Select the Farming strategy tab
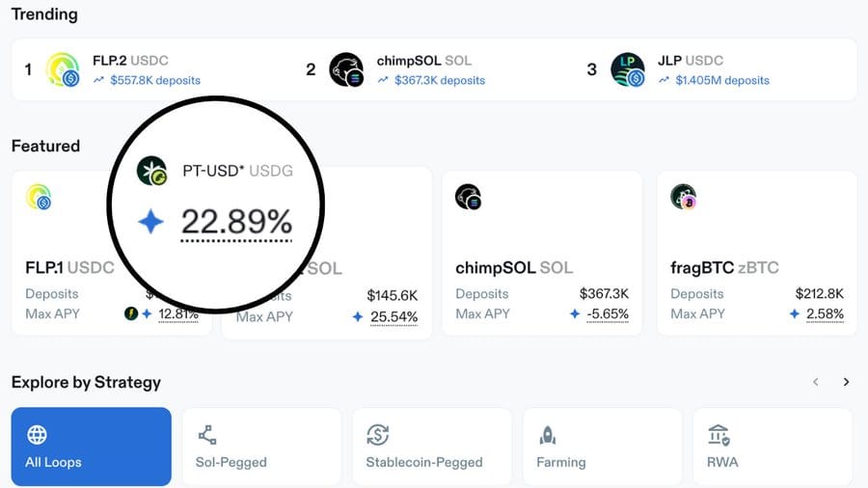The height and width of the screenshot is (488, 868). [602, 447]
